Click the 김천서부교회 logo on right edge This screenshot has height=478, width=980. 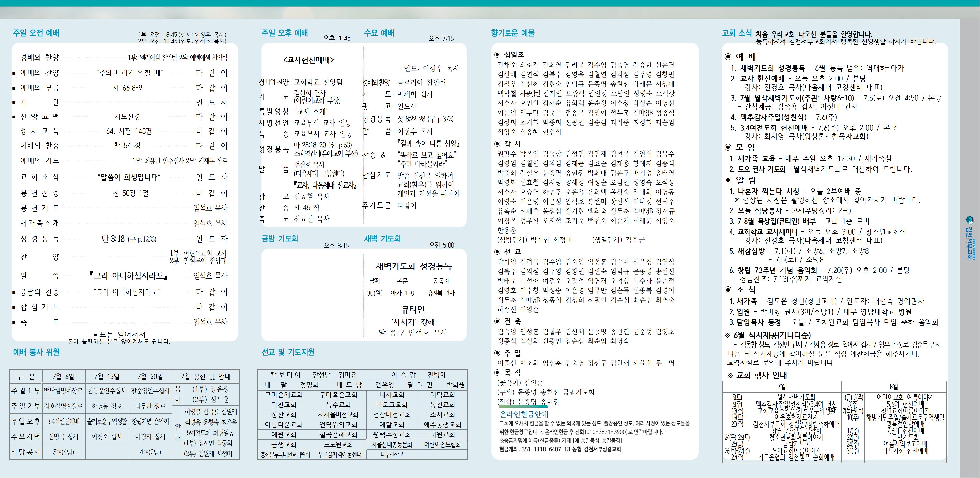pos(969,239)
